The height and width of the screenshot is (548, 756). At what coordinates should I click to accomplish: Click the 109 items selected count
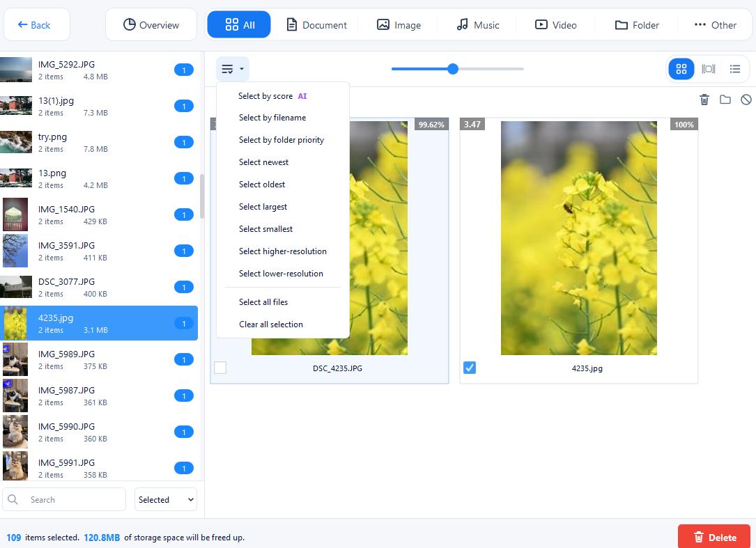pyautogui.click(x=13, y=538)
